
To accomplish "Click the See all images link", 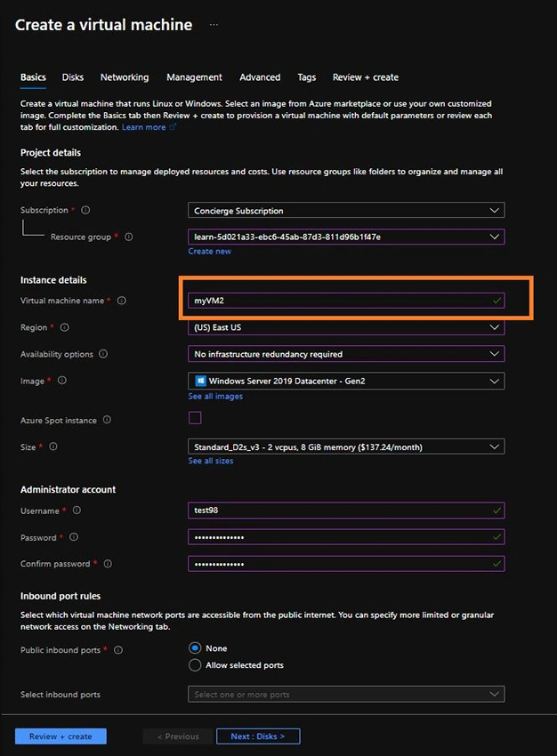I will pyautogui.click(x=215, y=397).
